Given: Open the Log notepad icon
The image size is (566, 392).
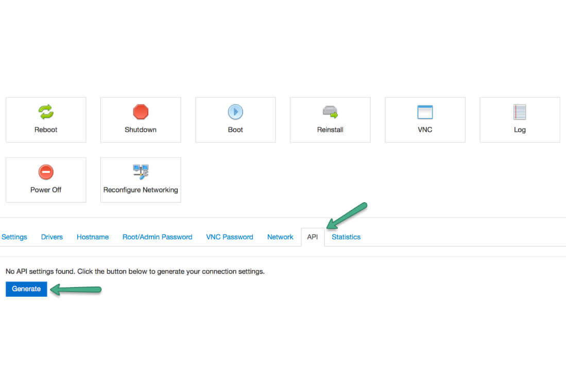Looking at the screenshot, I should [520, 112].
